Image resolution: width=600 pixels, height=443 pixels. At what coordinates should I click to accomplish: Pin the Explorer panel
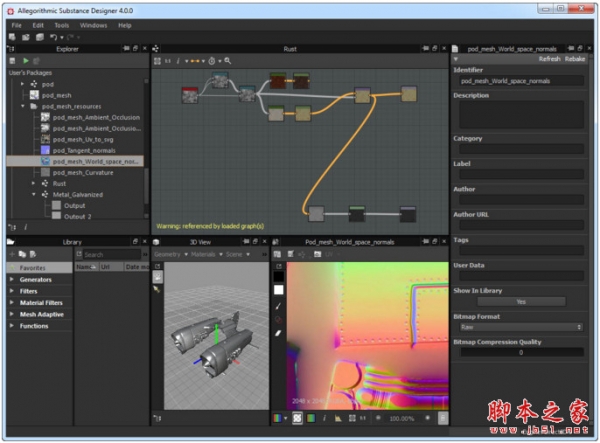126,49
